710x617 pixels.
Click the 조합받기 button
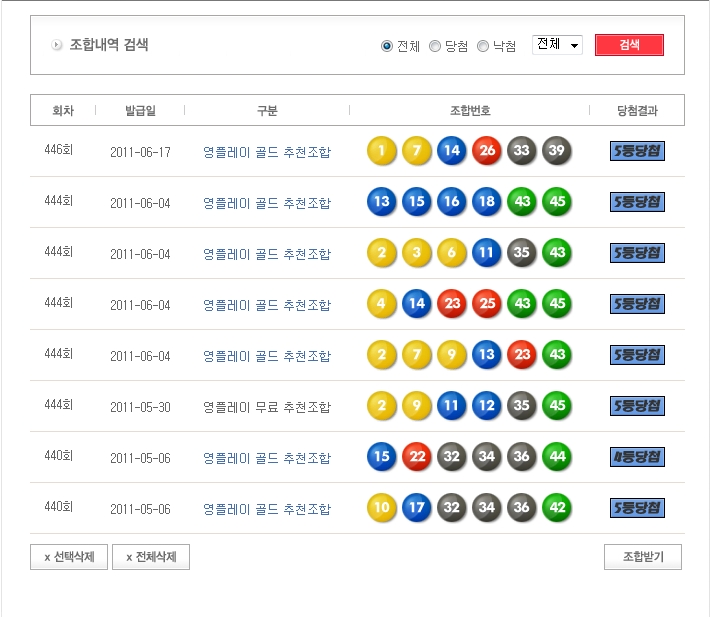click(x=643, y=557)
